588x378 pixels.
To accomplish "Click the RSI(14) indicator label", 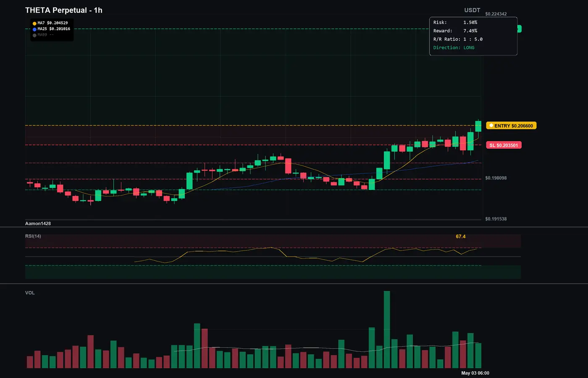I will click(33, 236).
